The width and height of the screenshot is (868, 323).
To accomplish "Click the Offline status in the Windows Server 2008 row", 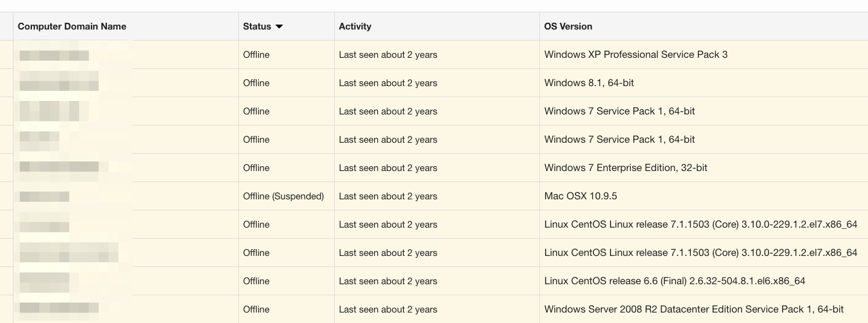I will [256, 309].
